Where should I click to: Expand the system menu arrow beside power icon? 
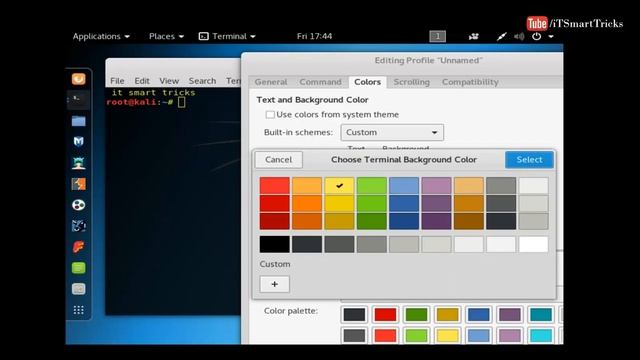coord(551,37)
